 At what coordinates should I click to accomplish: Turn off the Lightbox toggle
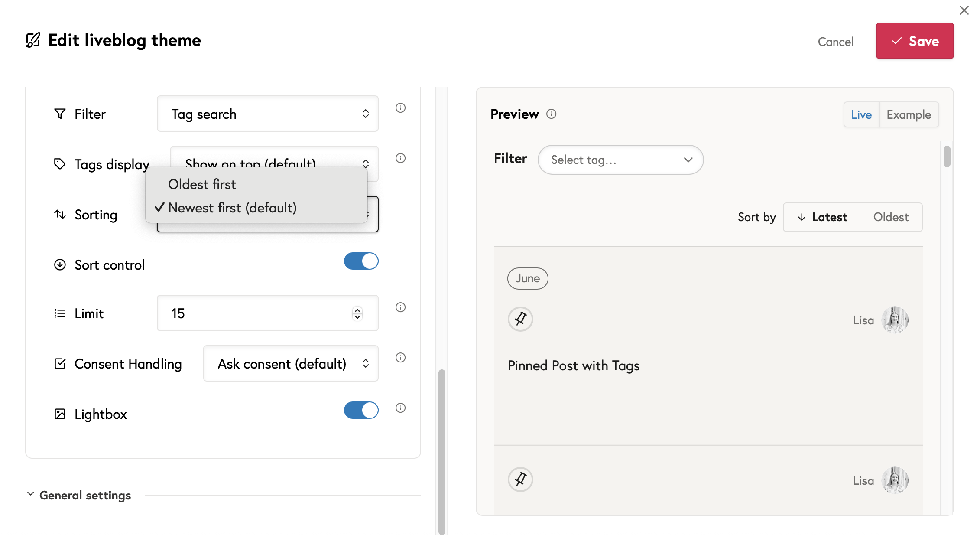(361, 411)
